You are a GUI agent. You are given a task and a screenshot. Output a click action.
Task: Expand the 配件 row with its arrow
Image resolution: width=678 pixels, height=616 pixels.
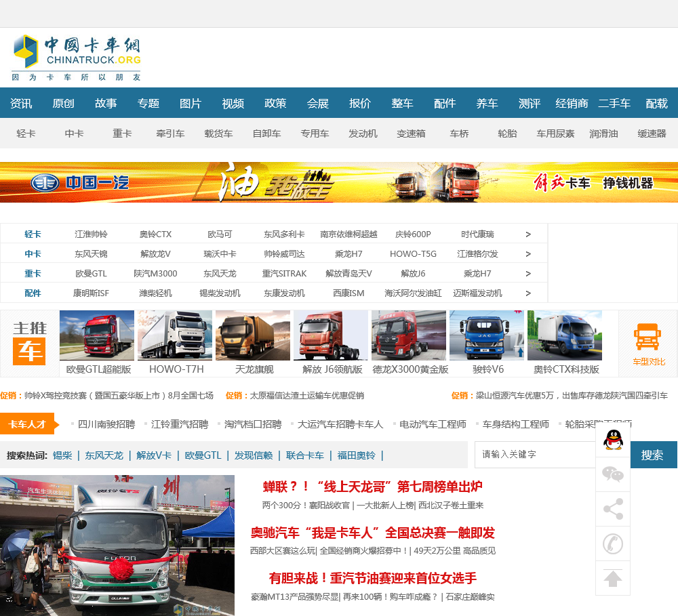(528, 293)
